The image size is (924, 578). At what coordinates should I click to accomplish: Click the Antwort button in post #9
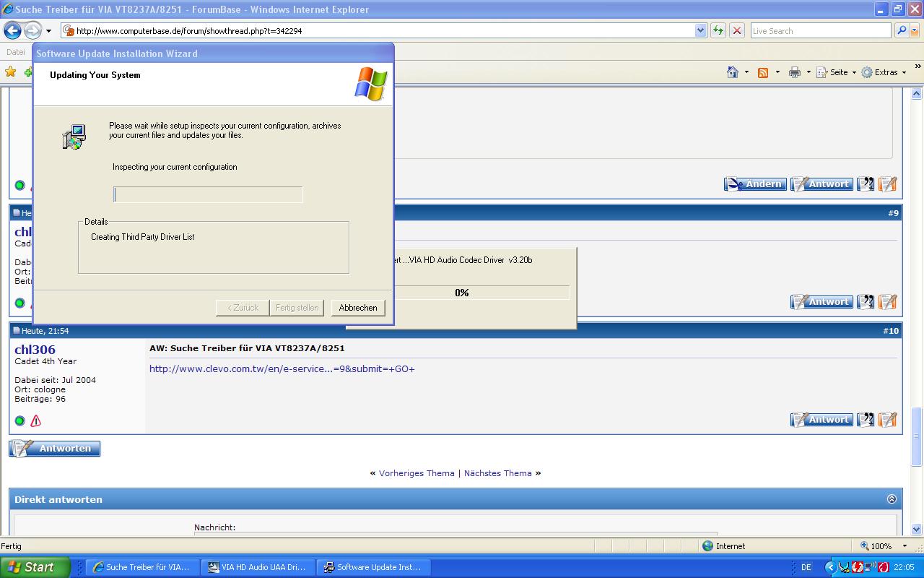click(821, 302)
